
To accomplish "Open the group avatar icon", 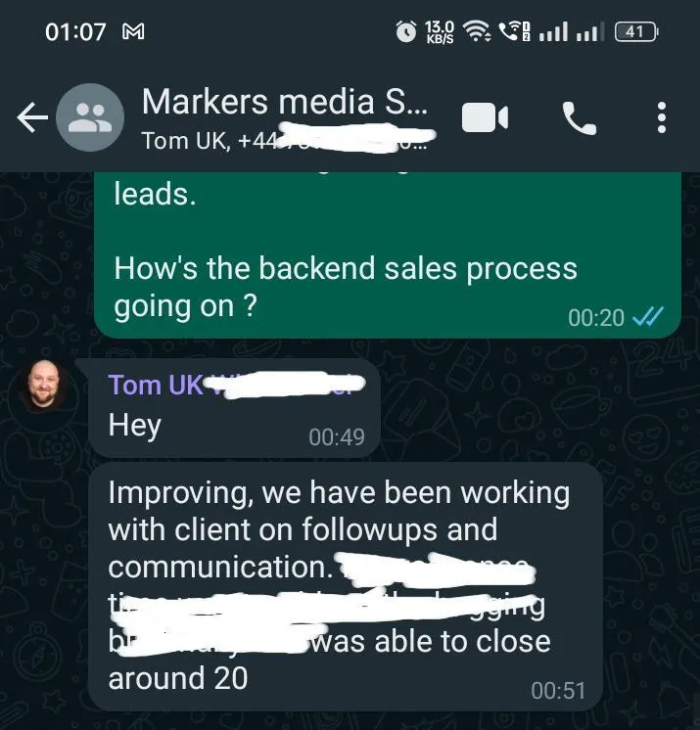I will (90, 117).
